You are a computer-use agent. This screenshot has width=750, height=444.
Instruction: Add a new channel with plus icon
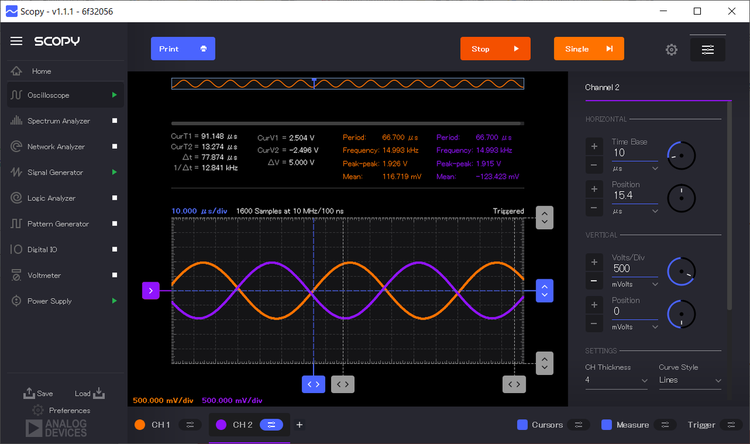point(299,425)
